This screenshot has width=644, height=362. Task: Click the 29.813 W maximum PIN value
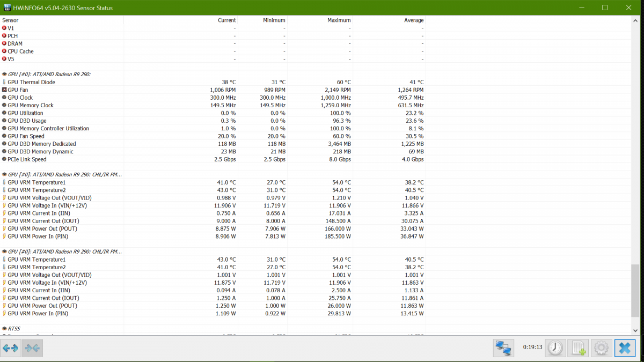click(339, 313)
